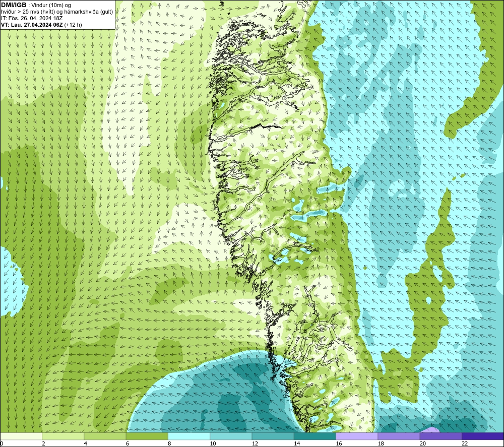Click the dark indigo legend swatch above 22
This screenshot has width=504, height=447.
[483, 436]
